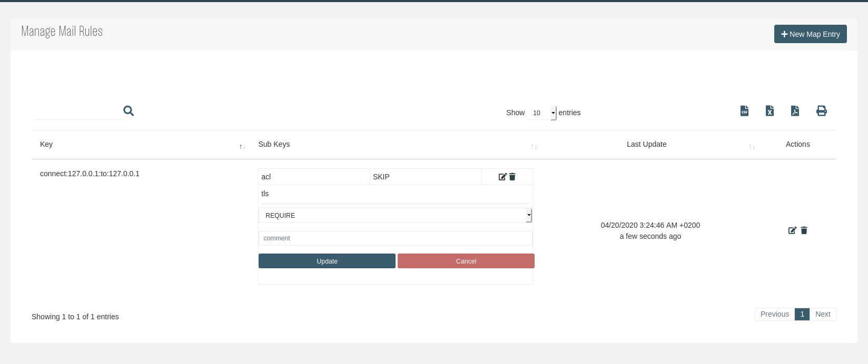Go to the Next page
This screenshot has width=868, height=364.
pyautogui.click(x=823, y=315)
